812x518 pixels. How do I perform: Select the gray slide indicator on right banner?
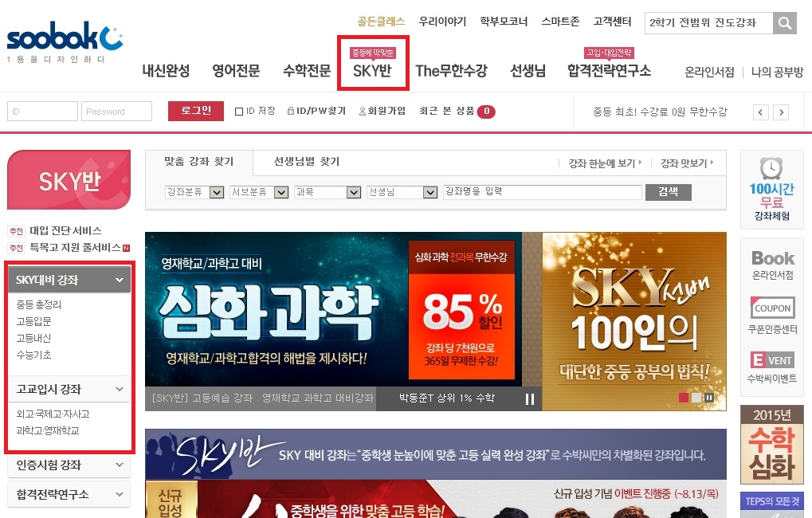696,398
